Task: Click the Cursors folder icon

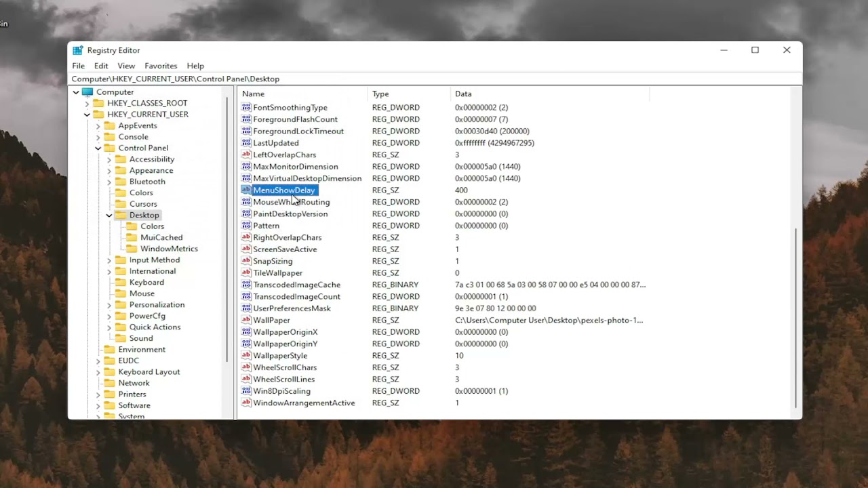Action: [x=121, y=204]
